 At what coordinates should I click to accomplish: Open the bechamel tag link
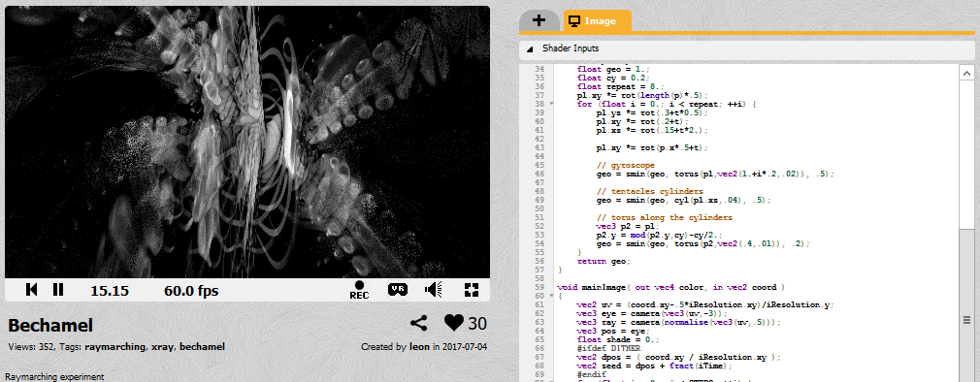coord(202,346)
